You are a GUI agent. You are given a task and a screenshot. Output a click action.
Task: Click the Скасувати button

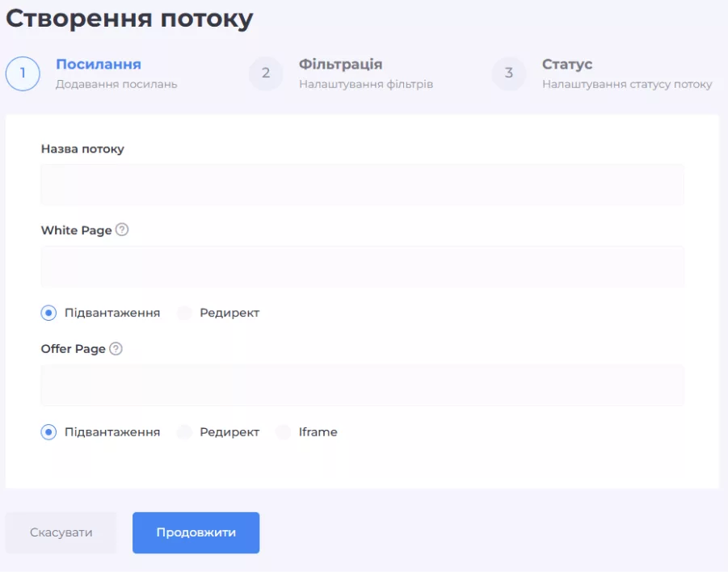[61, 532]
